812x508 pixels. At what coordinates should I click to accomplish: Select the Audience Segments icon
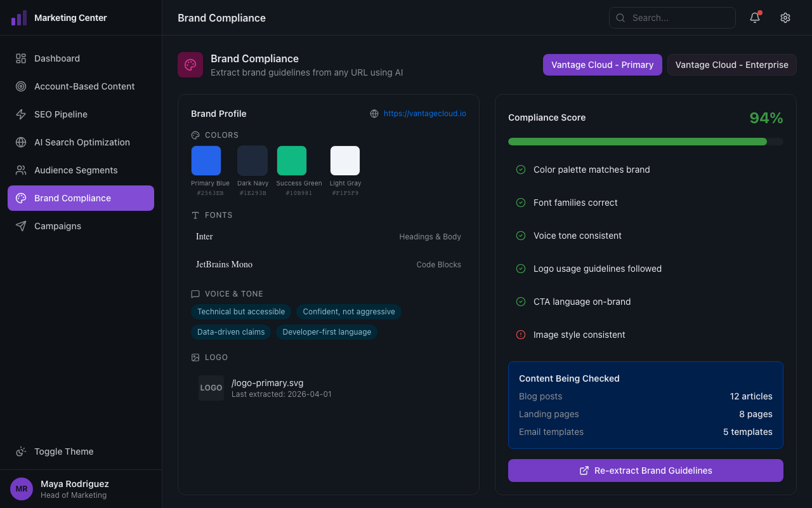point(21,170)
